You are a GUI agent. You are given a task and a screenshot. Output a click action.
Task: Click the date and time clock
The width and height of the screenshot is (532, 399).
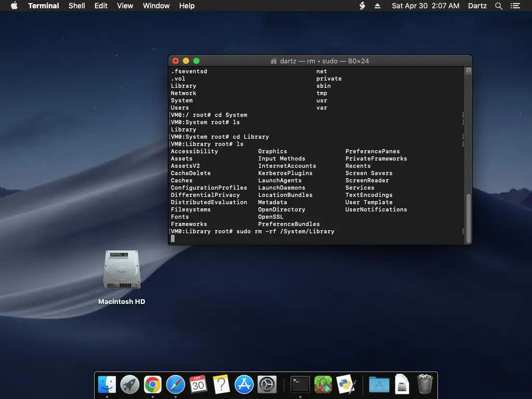click(x=425, y=6)
